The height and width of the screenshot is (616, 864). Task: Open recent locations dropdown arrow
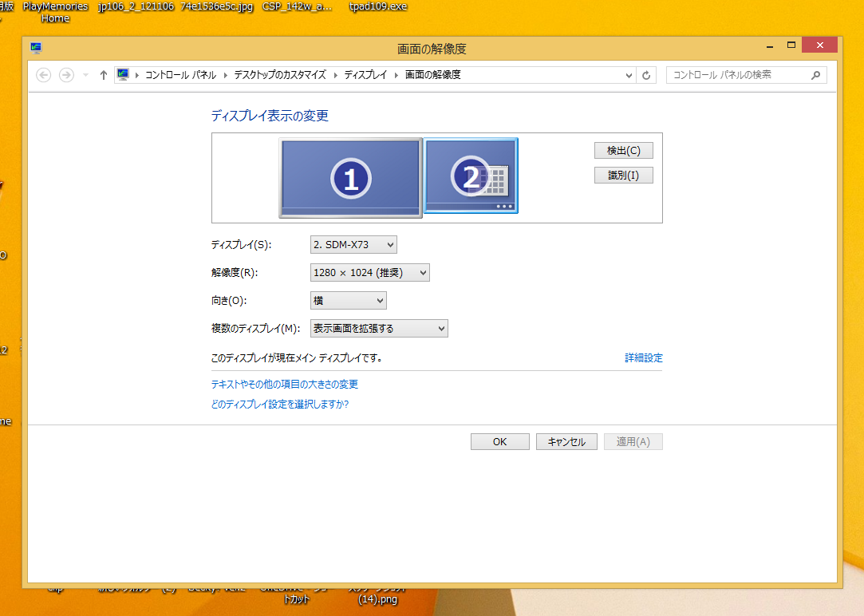point(85,75)
